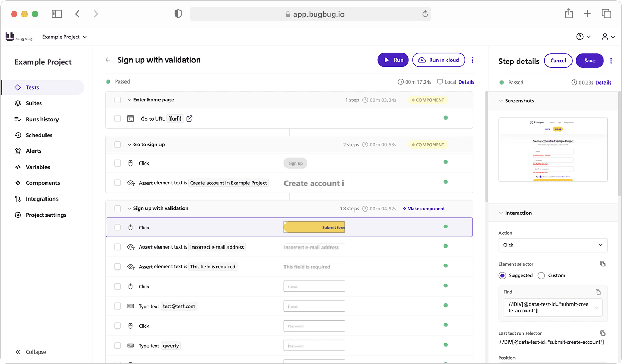Collapse the Sign up with validation group
Viewport: 628px width, 364px height.
pyautogui.click(x=129, y=208)
